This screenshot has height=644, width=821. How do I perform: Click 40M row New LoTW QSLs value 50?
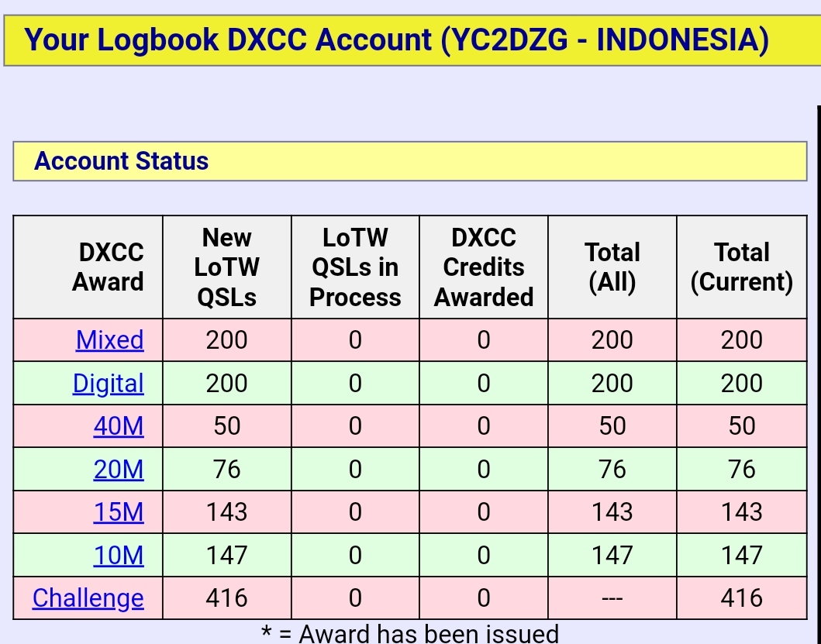coord(226,426)
